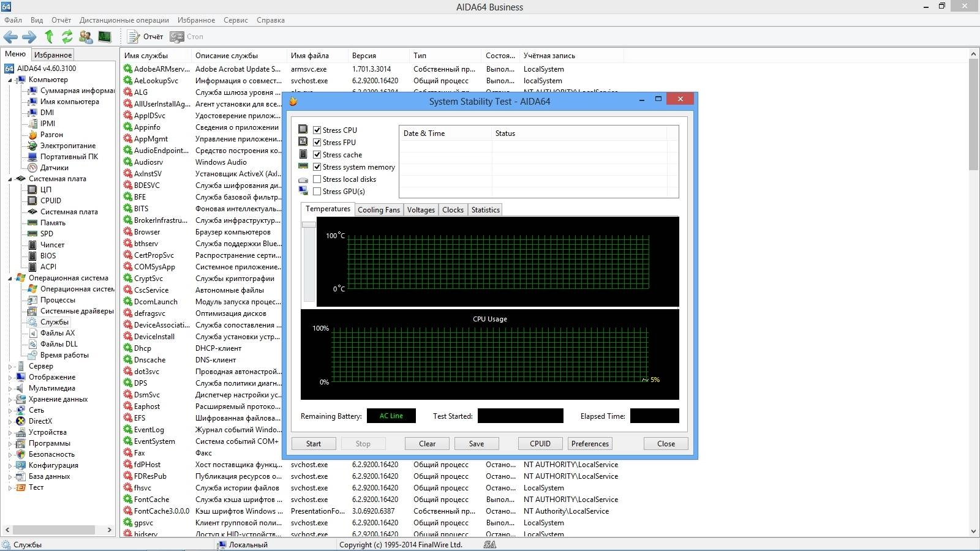Viewport: 980px width, 551px height.
Task: Collapse the Операционная система parent node
Action: coord(10,279)
